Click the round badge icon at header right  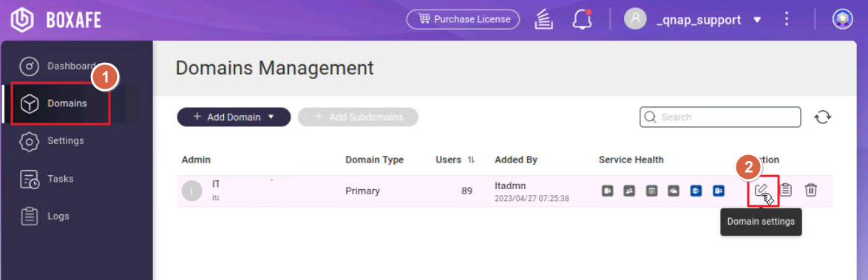tap(843, 19)
